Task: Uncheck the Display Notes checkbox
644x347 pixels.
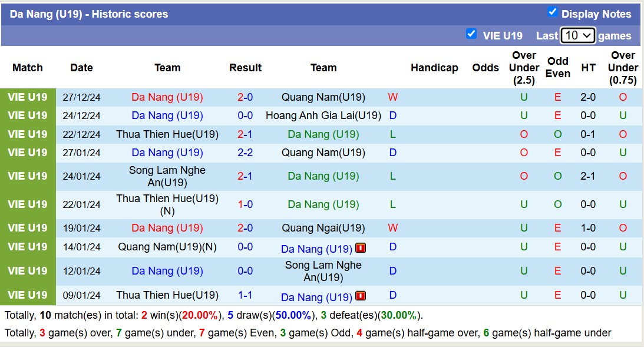Action: (552, 13)
